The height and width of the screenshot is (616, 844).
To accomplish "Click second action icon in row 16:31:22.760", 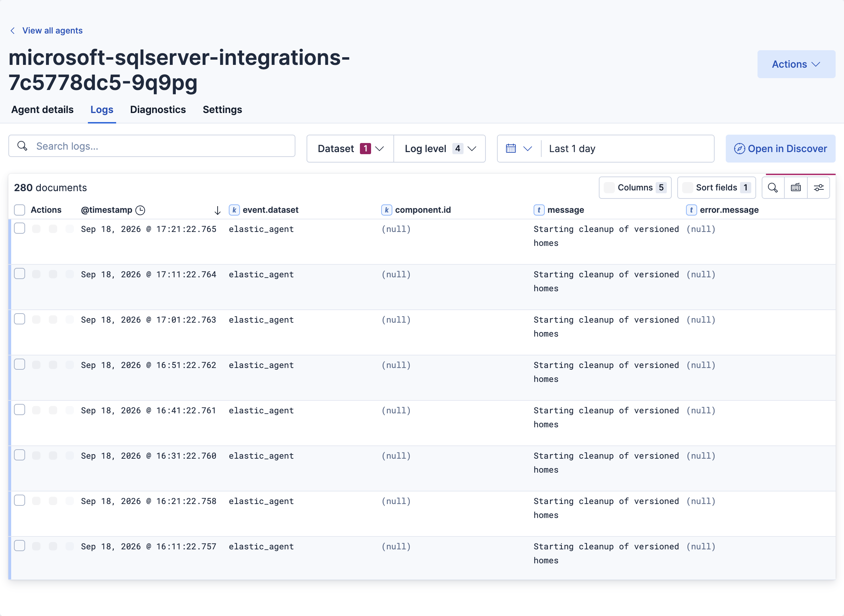I will point(53,456).
